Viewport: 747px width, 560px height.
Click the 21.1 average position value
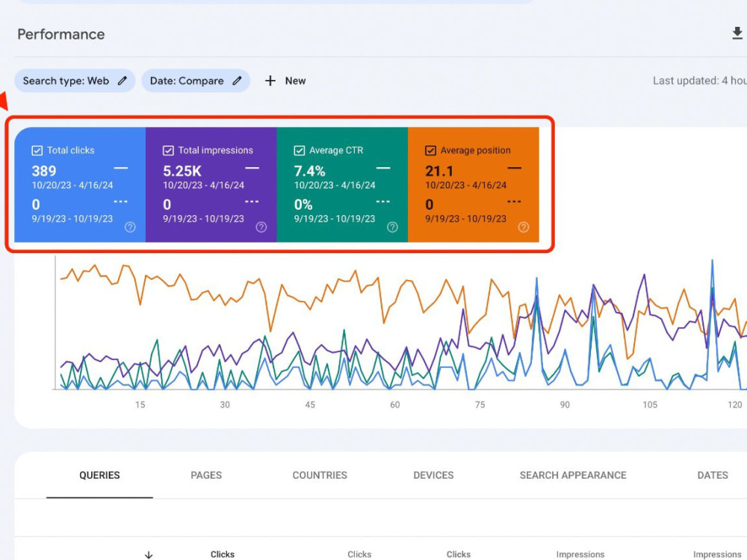click(439, 171)
